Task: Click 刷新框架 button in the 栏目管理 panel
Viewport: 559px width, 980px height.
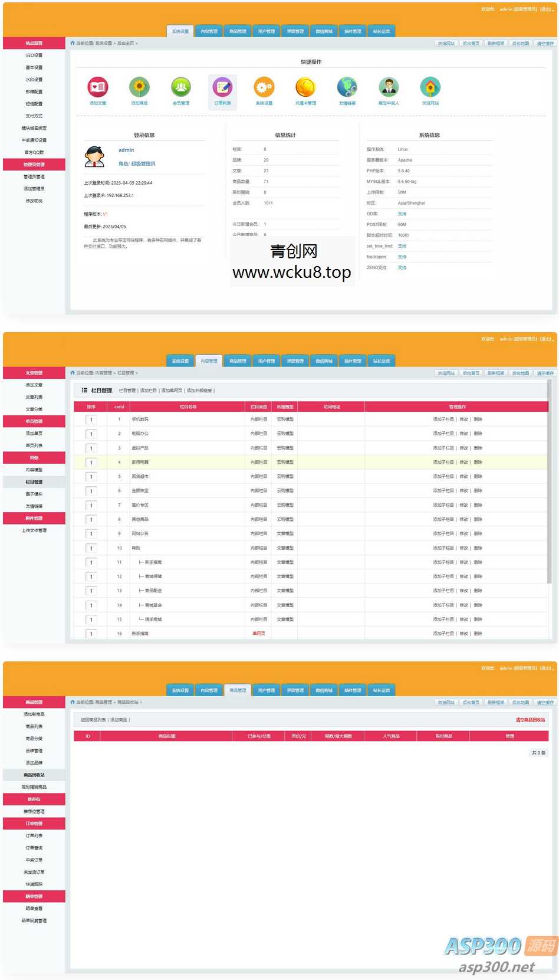Action: 495,373
